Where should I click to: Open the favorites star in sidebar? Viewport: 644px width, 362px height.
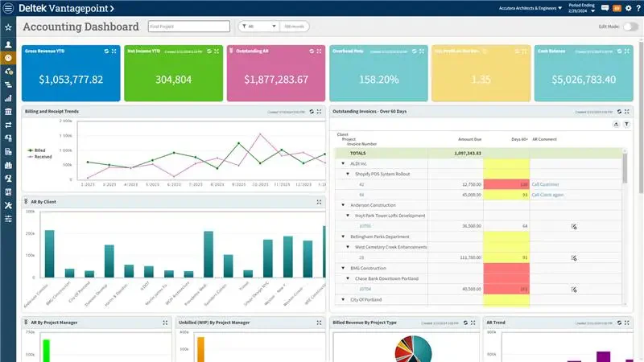[8, 27]
